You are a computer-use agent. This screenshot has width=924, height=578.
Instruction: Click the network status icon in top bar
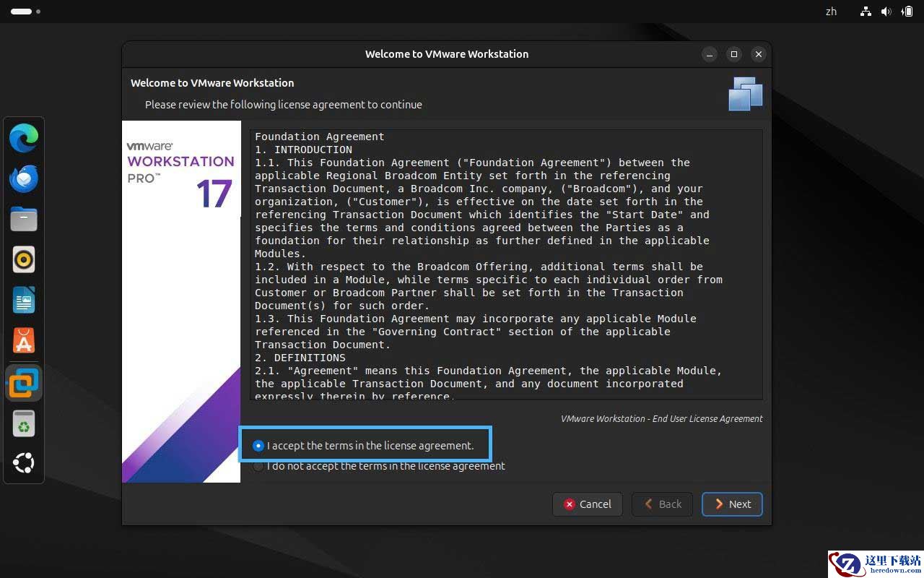point(866,12)
